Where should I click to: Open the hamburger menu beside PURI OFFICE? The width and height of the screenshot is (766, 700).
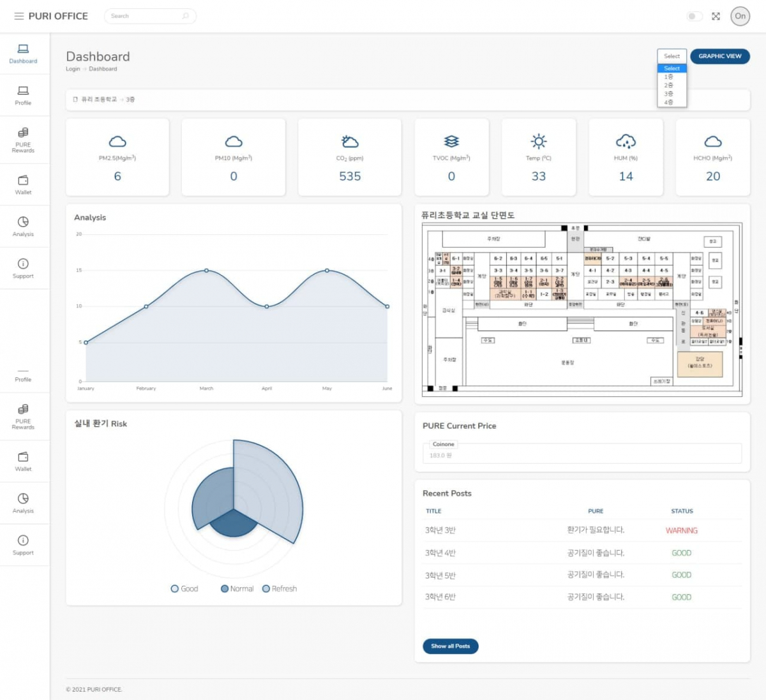[x=19, y=16]
